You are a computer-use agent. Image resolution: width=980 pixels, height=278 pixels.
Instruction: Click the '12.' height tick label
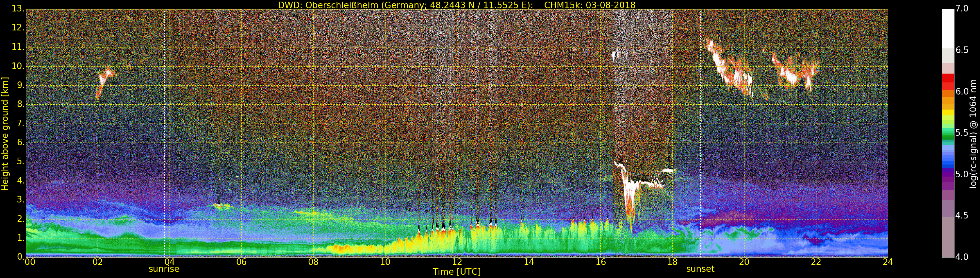click(18, 28)
